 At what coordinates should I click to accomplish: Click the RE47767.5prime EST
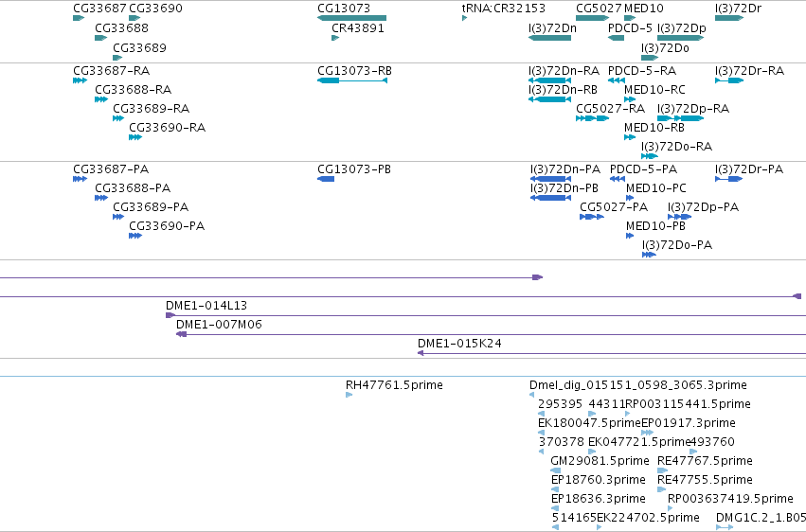click(x=663, y=470)
